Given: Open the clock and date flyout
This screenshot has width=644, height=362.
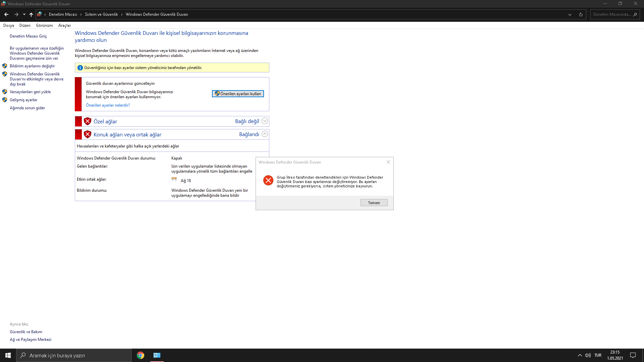Looking at the screenshot, I should coord(615,355).
